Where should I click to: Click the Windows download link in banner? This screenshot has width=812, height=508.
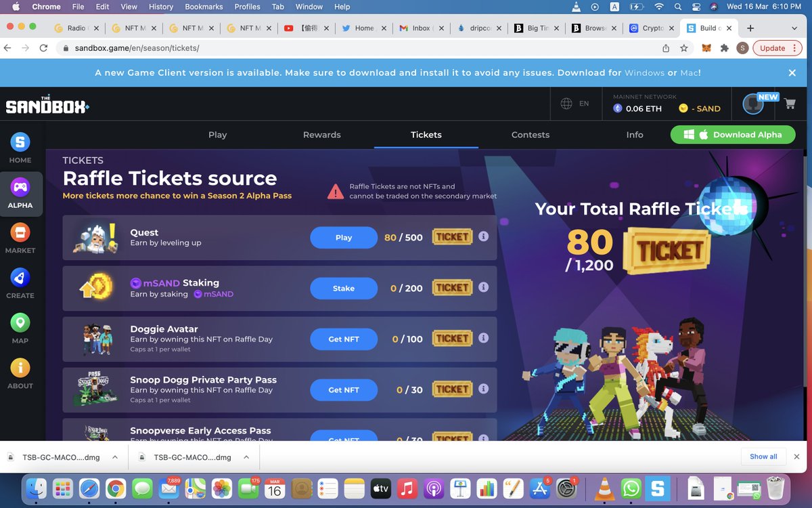(x=644, y=72)
